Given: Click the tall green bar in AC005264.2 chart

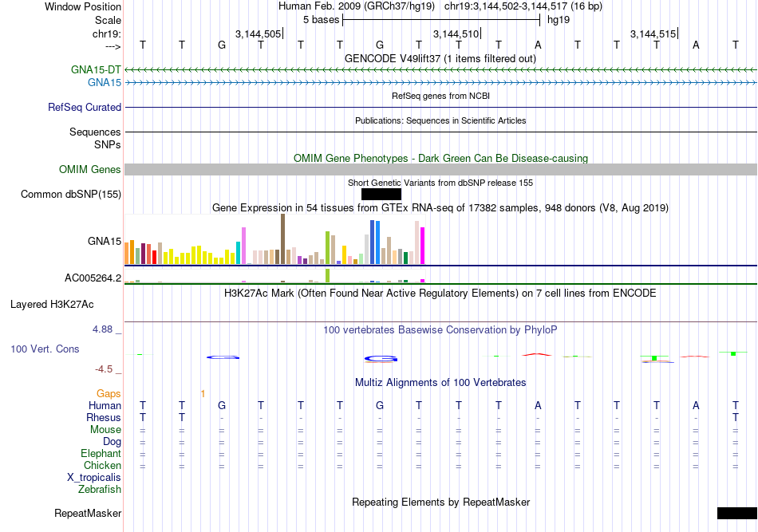Looking at the screenshot, I should click(327, 276).
